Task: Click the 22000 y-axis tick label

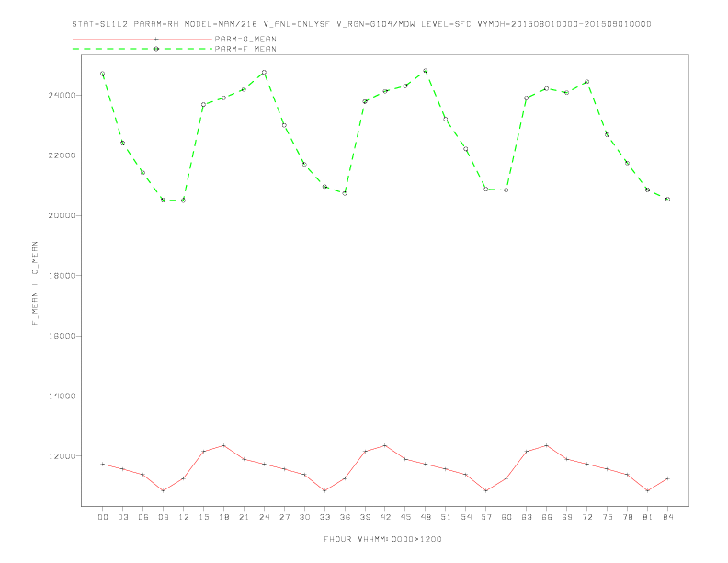Action: (x=62, y=155)
